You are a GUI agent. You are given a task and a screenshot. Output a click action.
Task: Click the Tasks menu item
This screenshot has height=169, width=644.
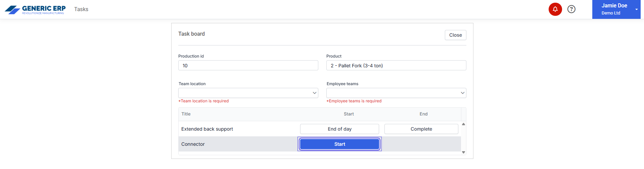pos(81,9)
